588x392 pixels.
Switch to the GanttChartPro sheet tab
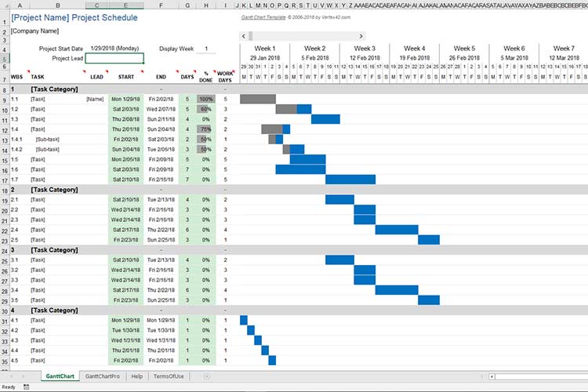[x=103, y=377]
